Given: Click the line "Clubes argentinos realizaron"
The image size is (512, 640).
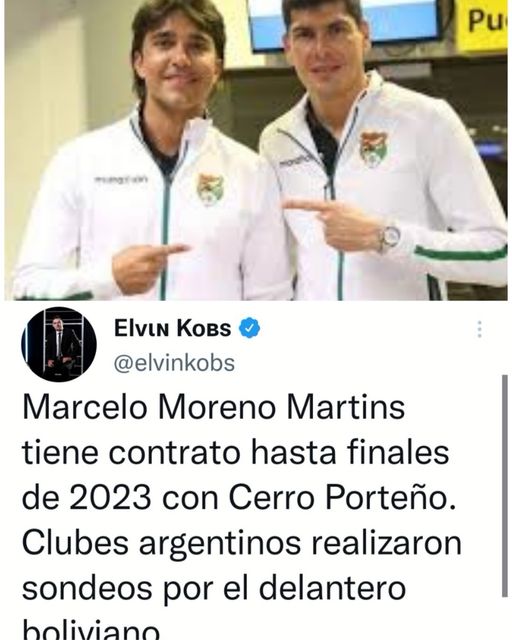Looking at the screenshot, I should [242, 542].
